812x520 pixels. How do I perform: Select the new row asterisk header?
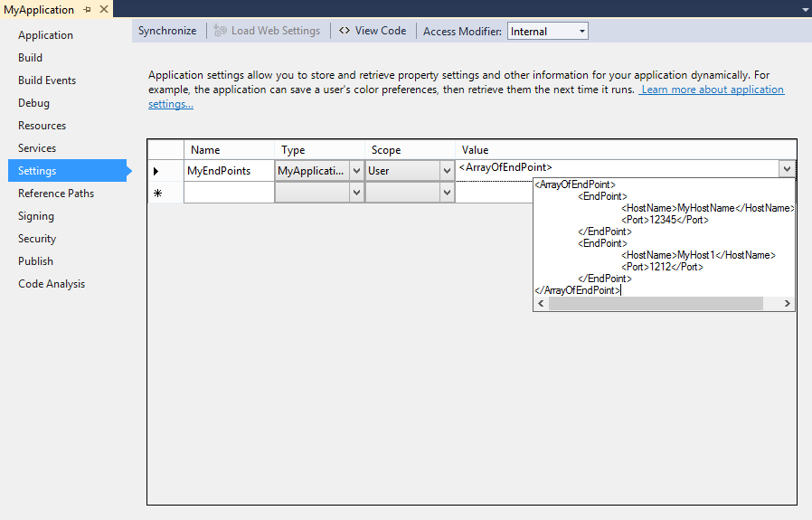pos(165,193)
